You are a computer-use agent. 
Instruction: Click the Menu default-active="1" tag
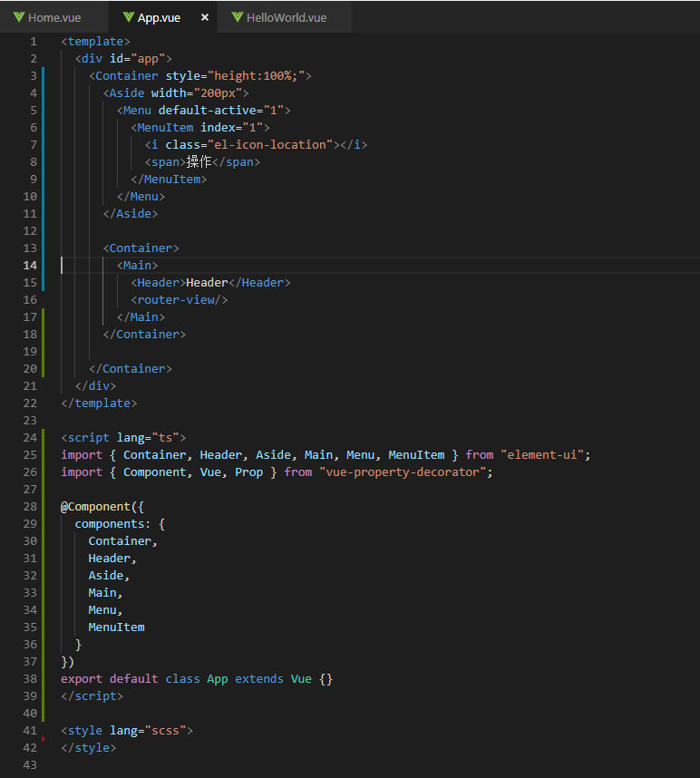pos(203,110)
